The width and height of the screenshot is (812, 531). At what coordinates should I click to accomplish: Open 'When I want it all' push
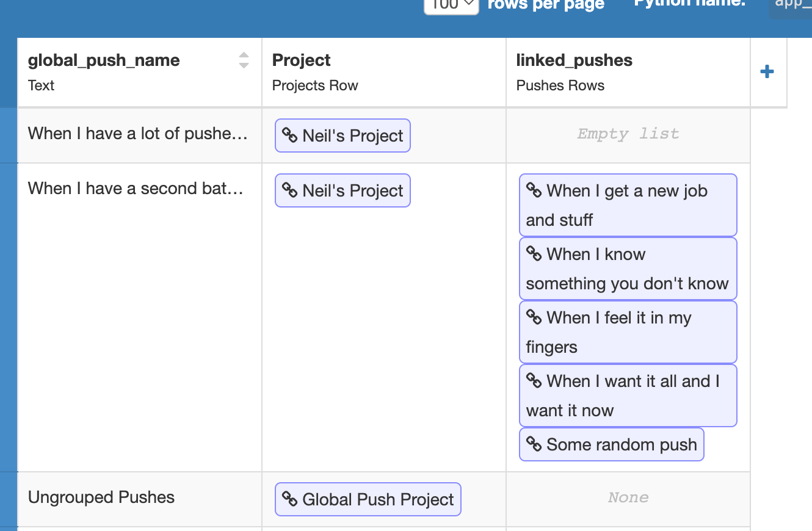pos(628,396)
